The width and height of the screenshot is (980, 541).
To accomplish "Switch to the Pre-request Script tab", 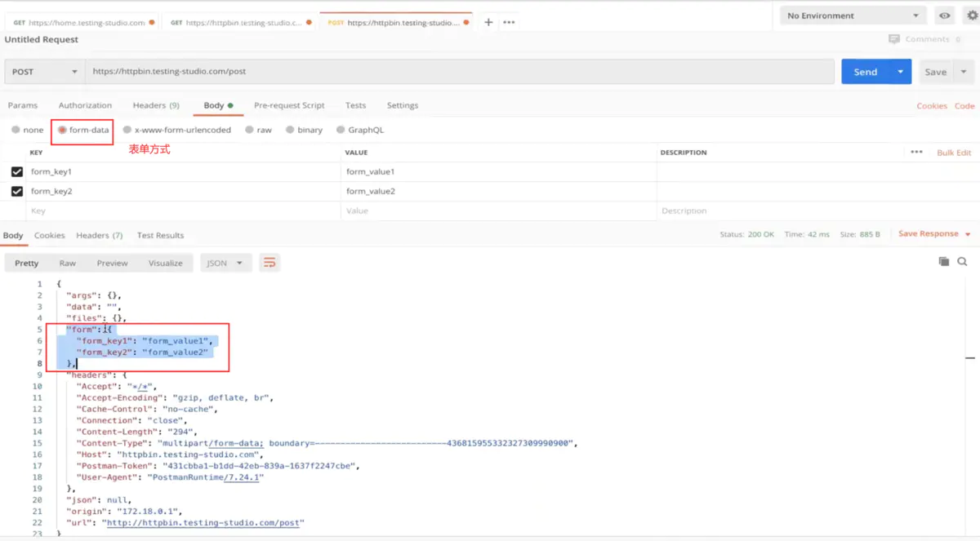I will click(287, 104).
